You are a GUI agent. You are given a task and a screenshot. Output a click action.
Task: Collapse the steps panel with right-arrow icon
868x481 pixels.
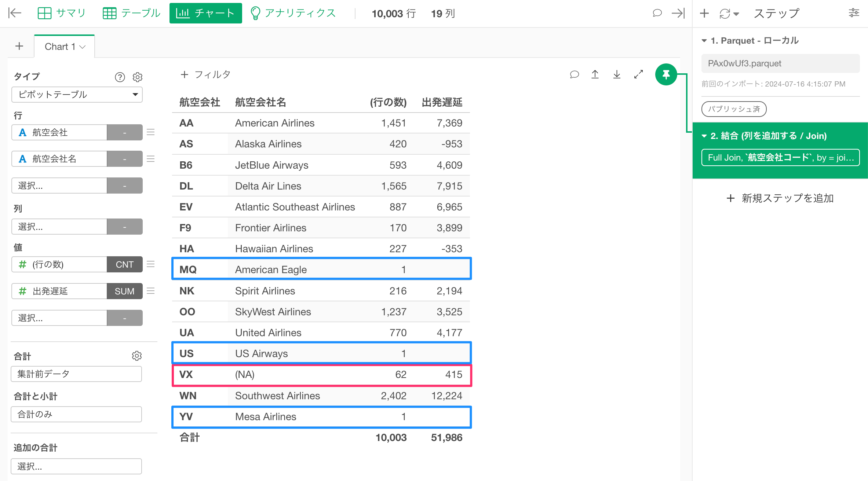pyautogui.click(x=678, y=13)
